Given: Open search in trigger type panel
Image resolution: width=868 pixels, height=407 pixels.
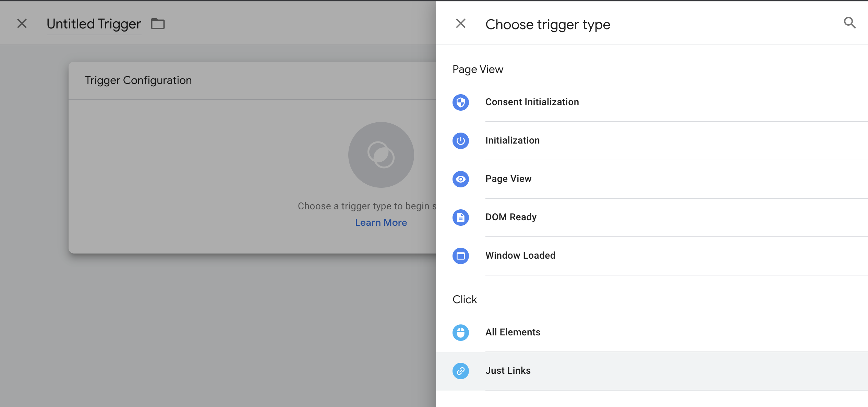Looking at the screenshot, I should point(849,23).
